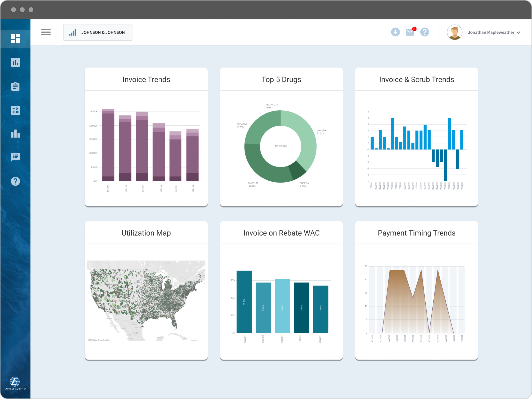
Task: Click the Mapbox OpenStreetMap attribution text
Action: click(98, 340)
